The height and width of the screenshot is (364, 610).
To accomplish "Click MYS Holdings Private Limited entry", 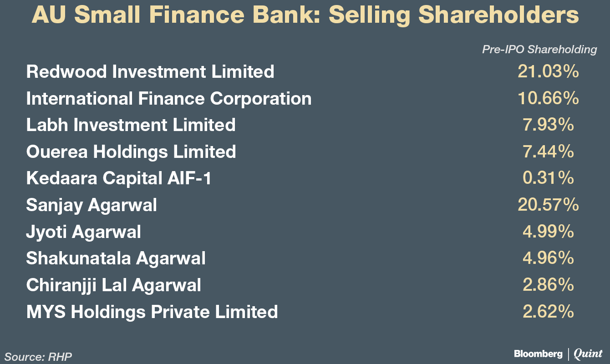I will (152, 312).
